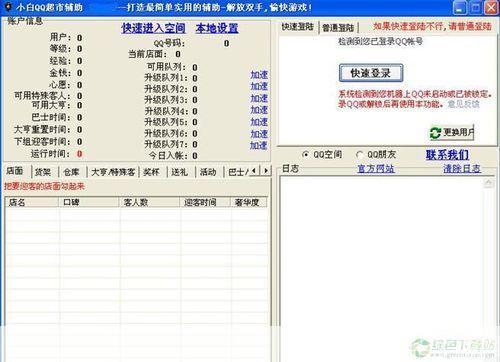Click the QQ号码 label
500x362 pixels.
pos(169,43)
